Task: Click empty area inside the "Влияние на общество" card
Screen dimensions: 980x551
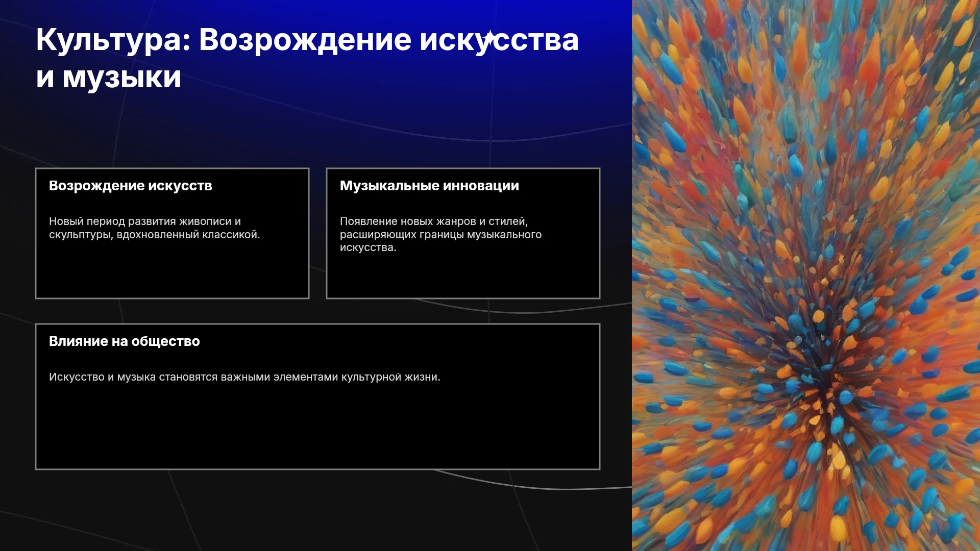Action: (317, 429)
